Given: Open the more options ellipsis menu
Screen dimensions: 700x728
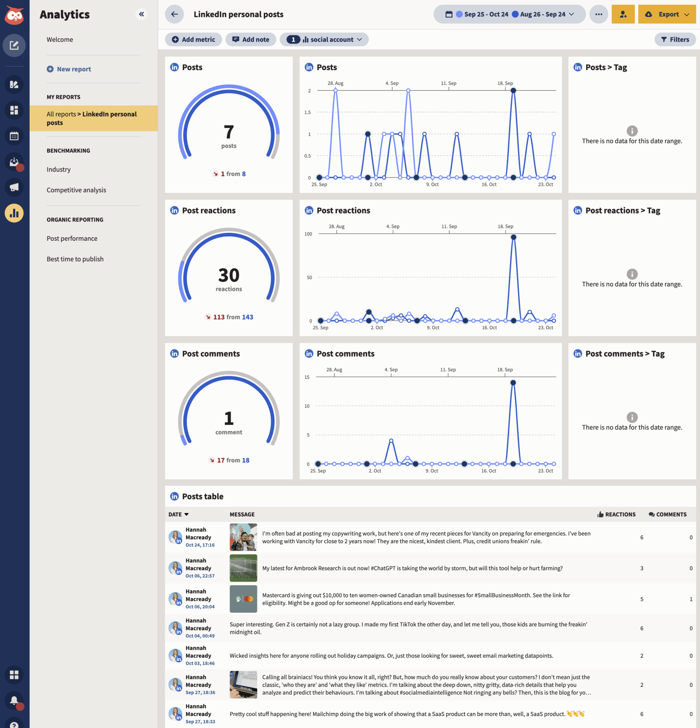Looking at the screenshot, I should (x=599, y=14).
